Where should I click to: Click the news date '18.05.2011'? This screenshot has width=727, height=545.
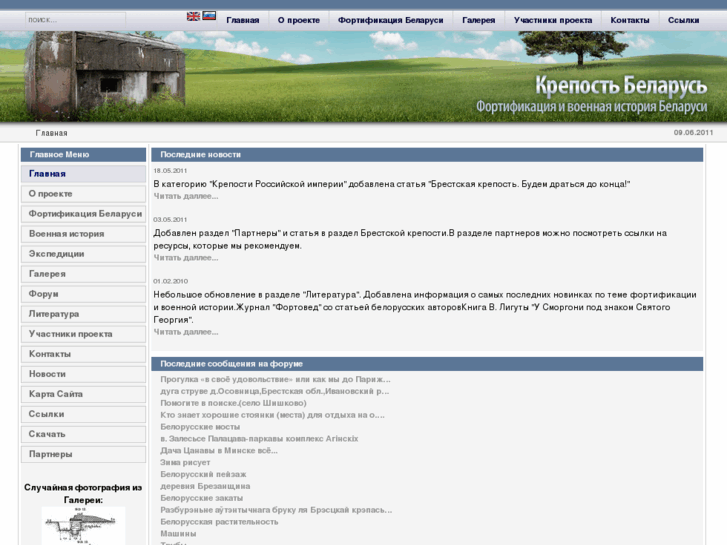click(x=170, y=171)
